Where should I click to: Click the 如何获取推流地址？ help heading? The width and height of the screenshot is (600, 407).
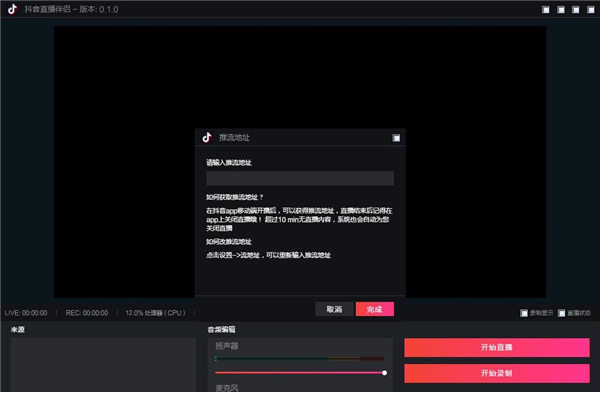point(235,197)
